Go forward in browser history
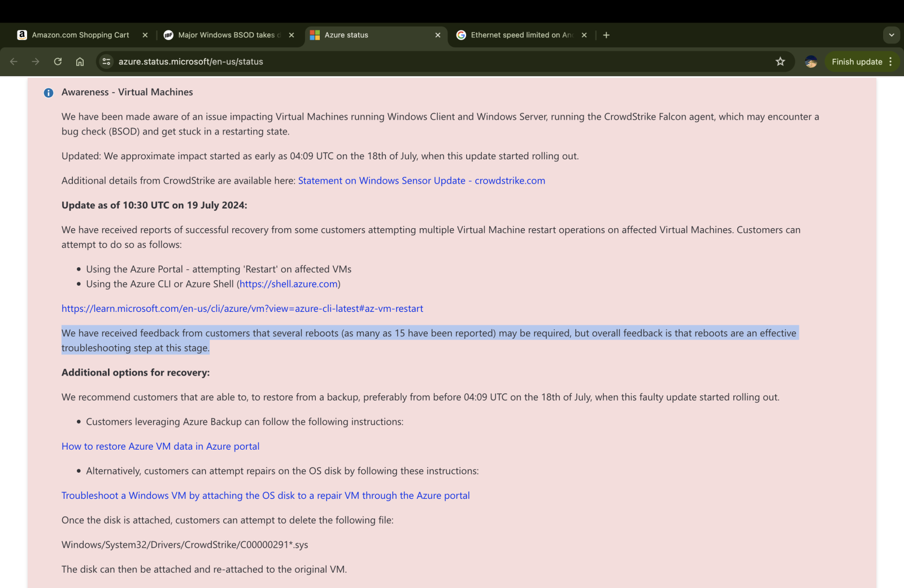This screenshot has height=588, width=904. click(x=36, y=62)
